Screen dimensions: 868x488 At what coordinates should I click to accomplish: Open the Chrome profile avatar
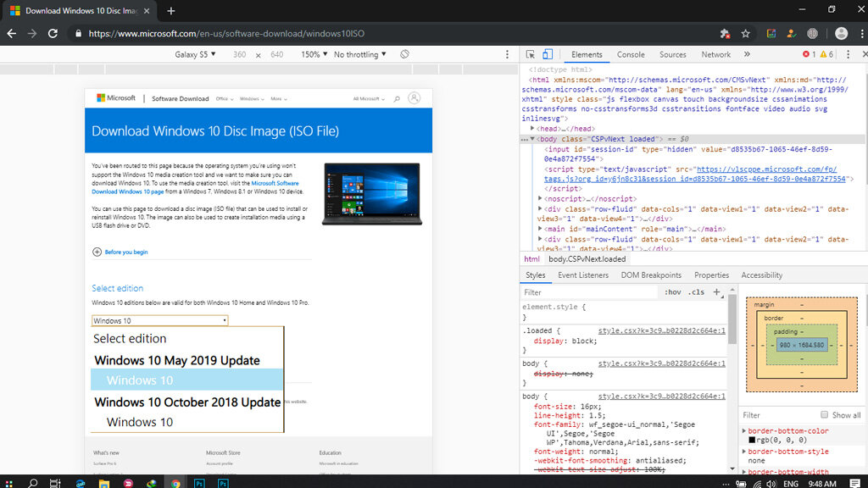pos(841,34)
